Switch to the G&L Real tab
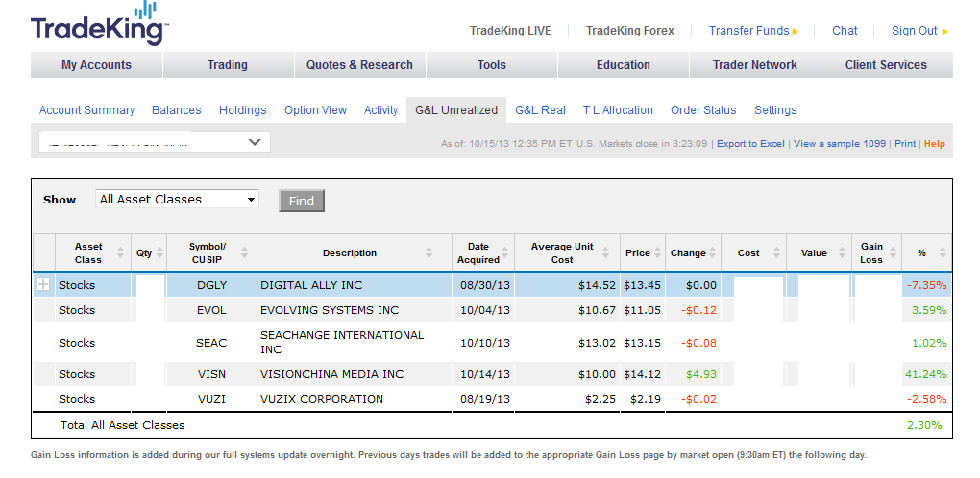 click(541, 109)
